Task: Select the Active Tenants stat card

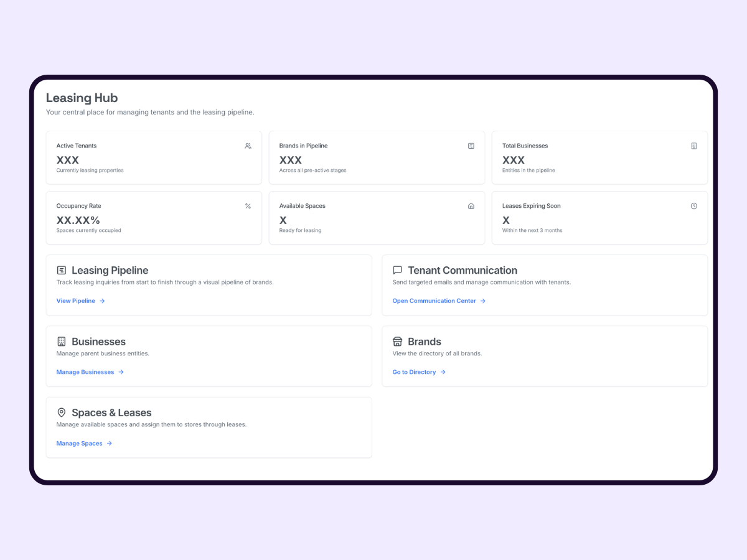Action: (154, 157)
